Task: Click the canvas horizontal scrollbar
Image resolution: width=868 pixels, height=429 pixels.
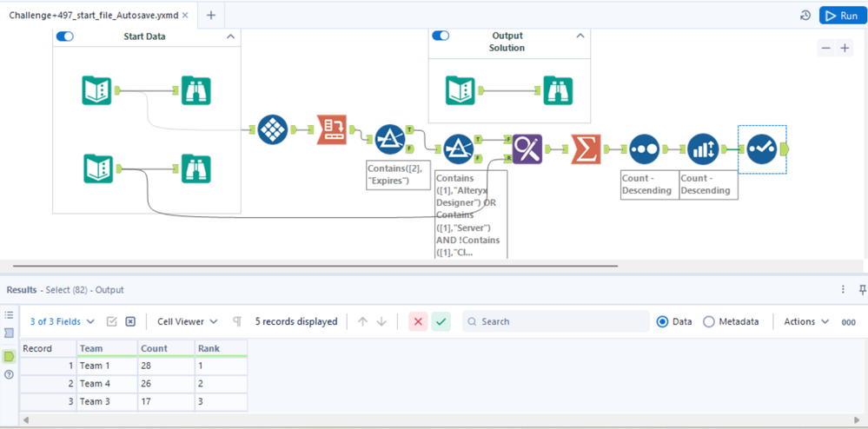Action: coord(315,266)
